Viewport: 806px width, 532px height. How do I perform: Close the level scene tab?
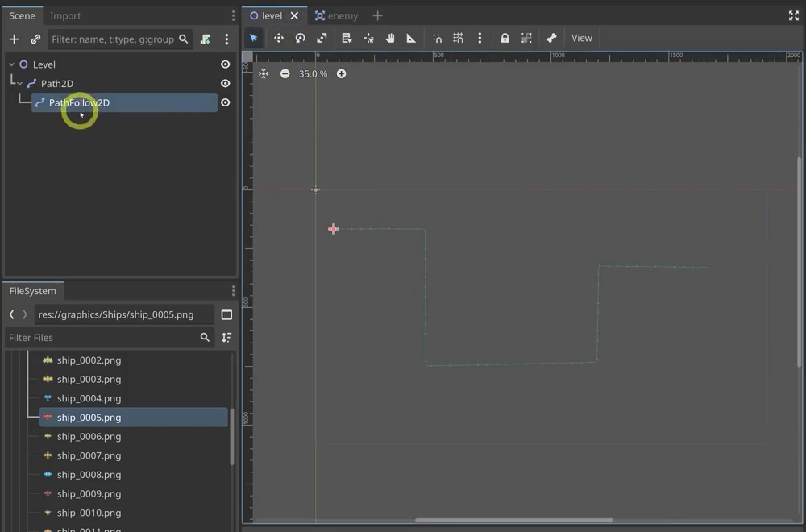coord(294,16)
